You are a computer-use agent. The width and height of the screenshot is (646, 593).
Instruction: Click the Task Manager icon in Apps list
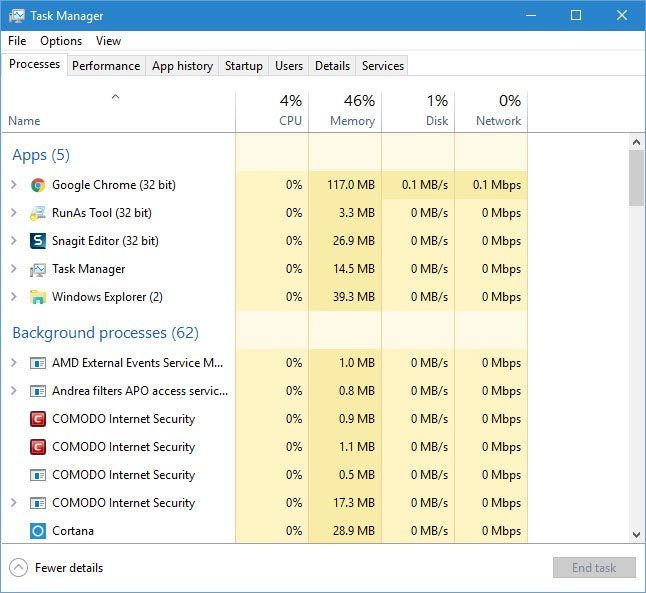(x=38, y=269)
